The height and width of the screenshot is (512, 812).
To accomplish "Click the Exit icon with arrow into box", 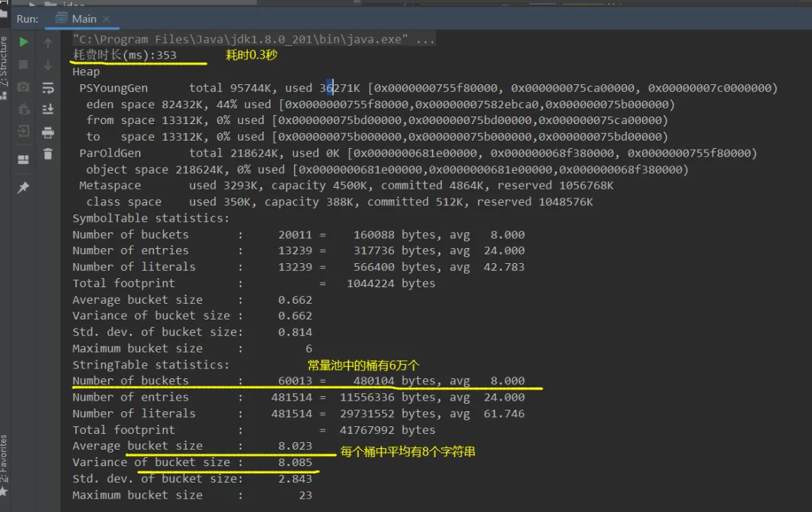I will tap(23, 131).
